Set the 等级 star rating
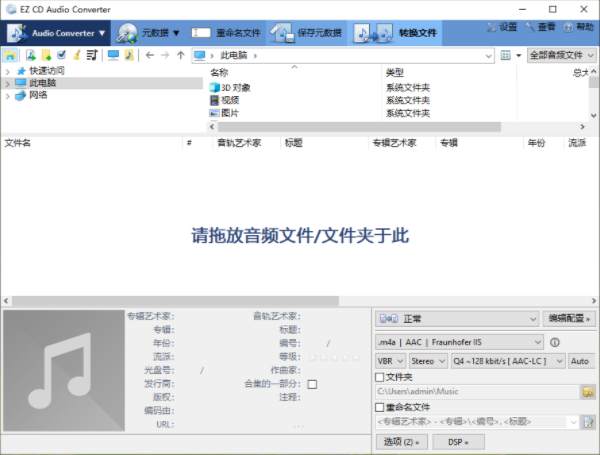Image resolution: width=600 pixels, height=455 pixels. pos(334,357)
